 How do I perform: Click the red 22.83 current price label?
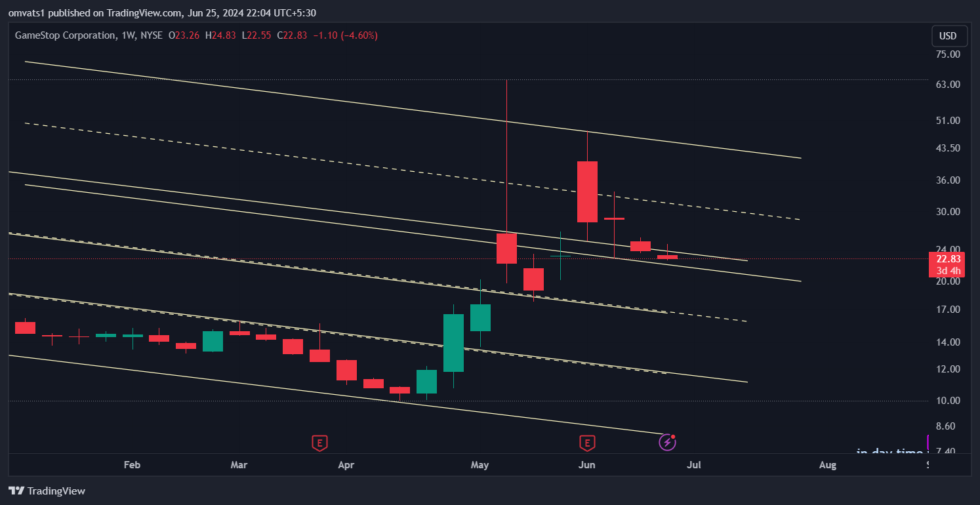tap(949, 259)
